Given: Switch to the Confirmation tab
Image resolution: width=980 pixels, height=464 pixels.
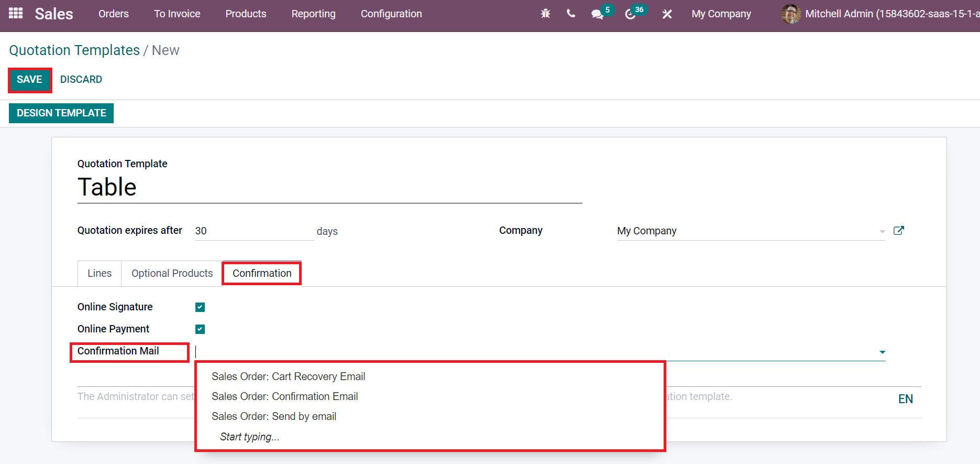Looking at the screenshot, I should coord(262,273).
